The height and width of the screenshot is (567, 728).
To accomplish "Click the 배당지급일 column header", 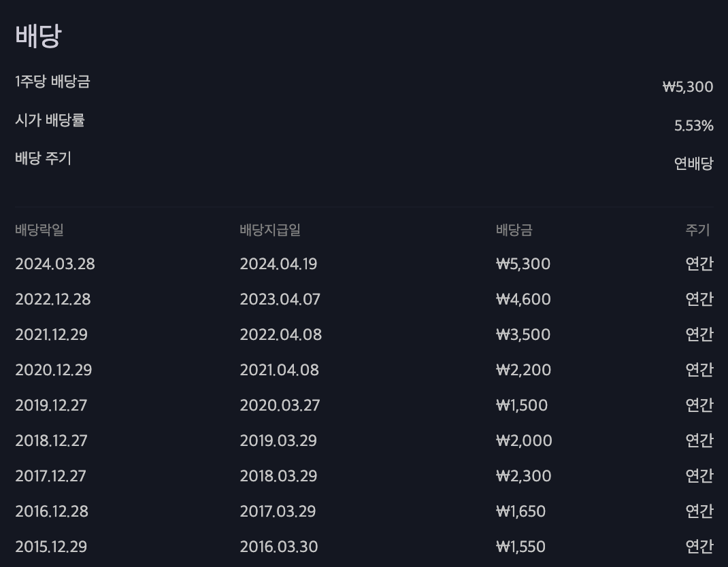I will point(270,230).
